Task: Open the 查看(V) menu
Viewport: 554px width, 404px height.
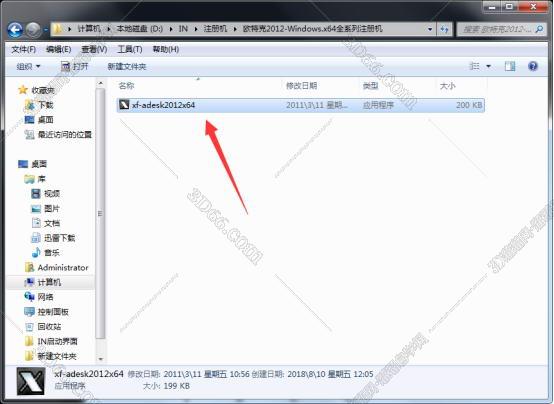Action: coord(94,49)
